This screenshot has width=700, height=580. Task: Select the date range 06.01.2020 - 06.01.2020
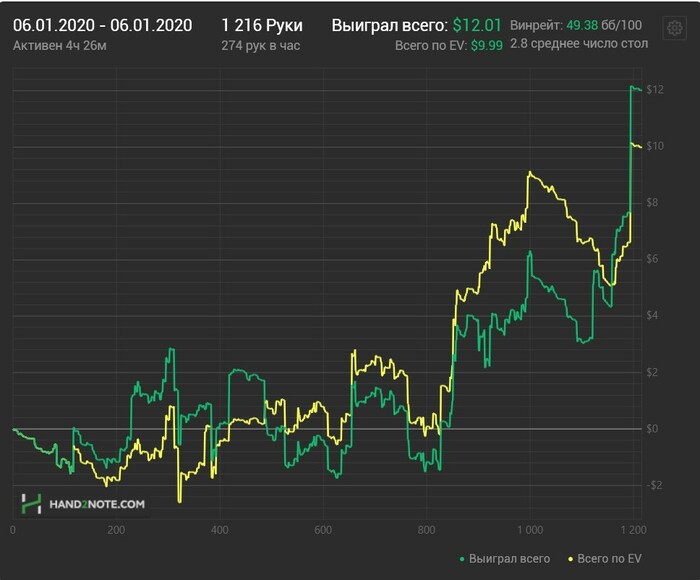(103, 25)
